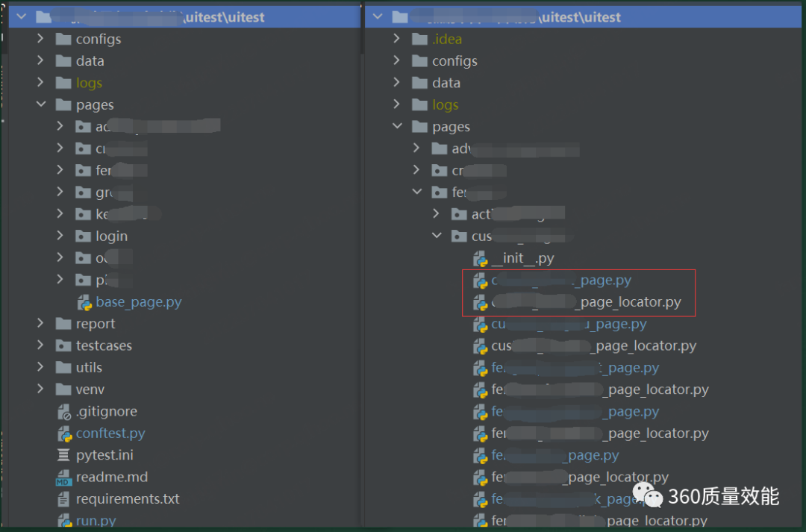Click the report folder icon
The width and height of the screenshot is (806, 532).
pyautogui.click(x=63, y=323)
